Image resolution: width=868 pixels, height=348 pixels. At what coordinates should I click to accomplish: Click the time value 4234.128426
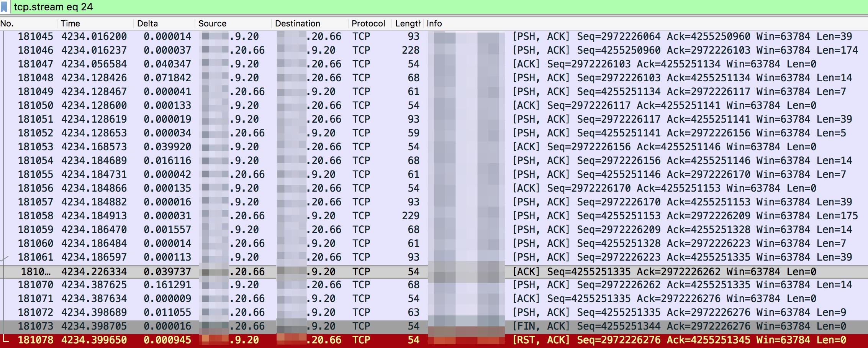(94, 78)
